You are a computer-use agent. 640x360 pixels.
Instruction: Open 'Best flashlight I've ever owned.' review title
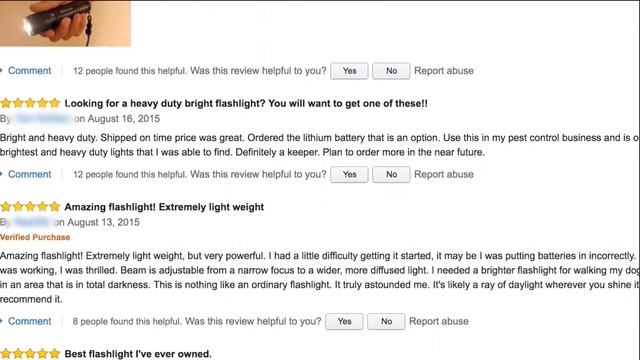(x=138, y=354)
